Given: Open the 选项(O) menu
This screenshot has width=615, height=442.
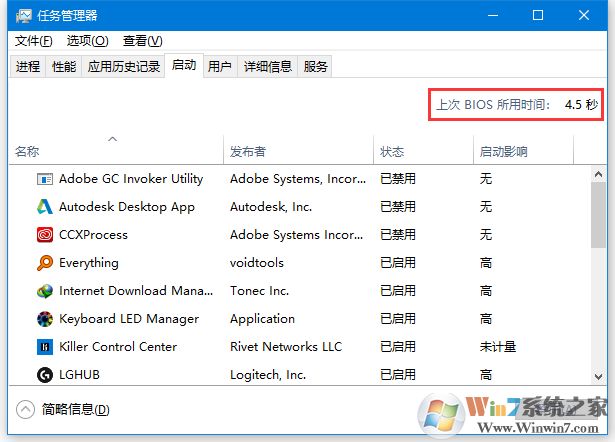Looking at the screenshot, I should coord(87,41).
